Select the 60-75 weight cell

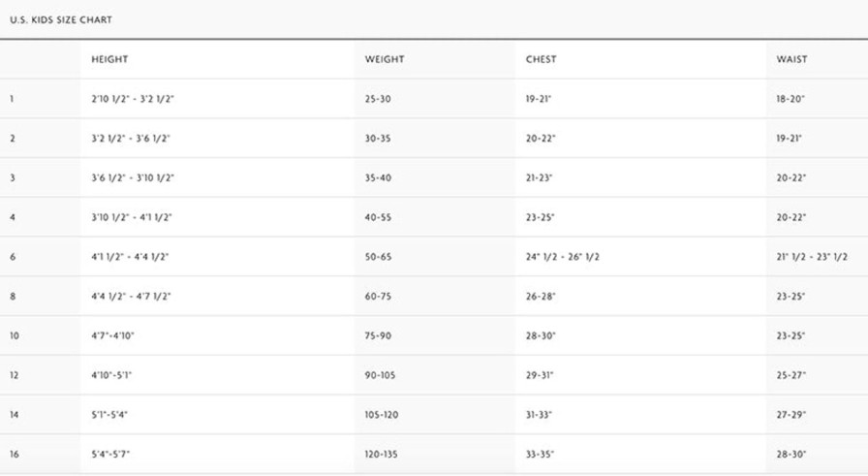[378, 297]
